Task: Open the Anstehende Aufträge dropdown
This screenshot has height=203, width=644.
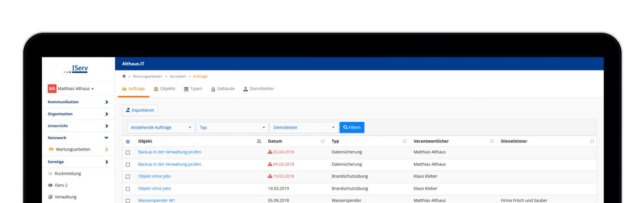Action: [161, 127]
